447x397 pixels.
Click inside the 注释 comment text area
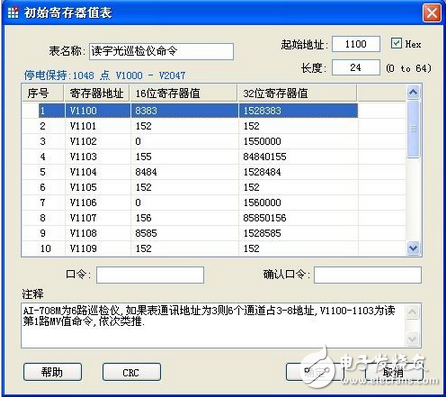(213, 325)
